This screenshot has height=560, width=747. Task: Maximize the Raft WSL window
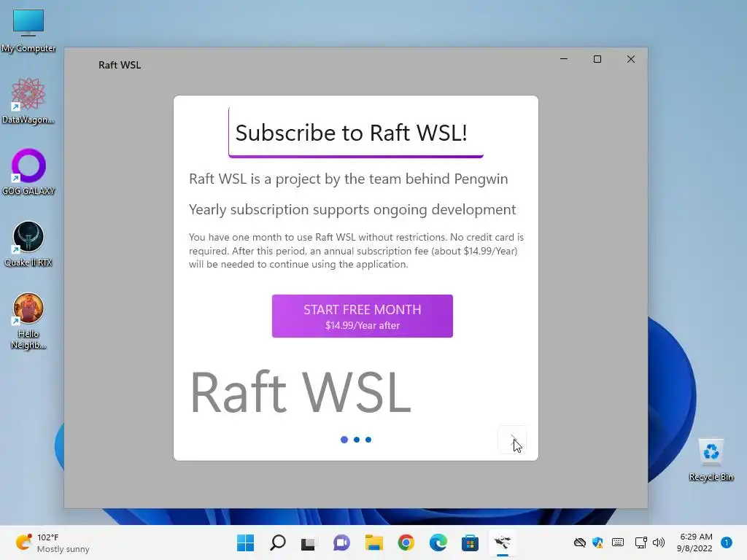[x=597, y=59]
